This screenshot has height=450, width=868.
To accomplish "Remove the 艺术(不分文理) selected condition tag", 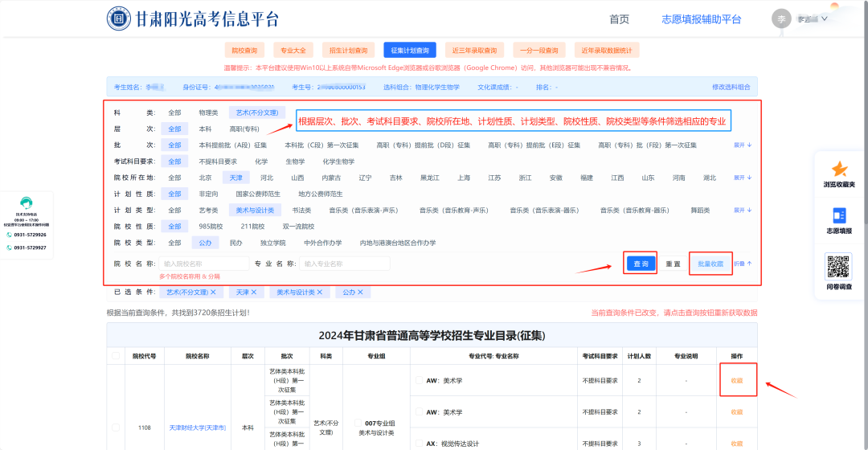I will (x=213, y=292).
